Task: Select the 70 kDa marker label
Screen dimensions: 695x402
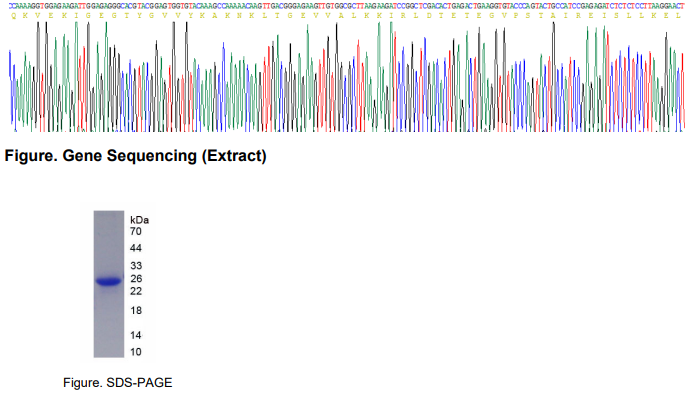Action: (136, 231)
